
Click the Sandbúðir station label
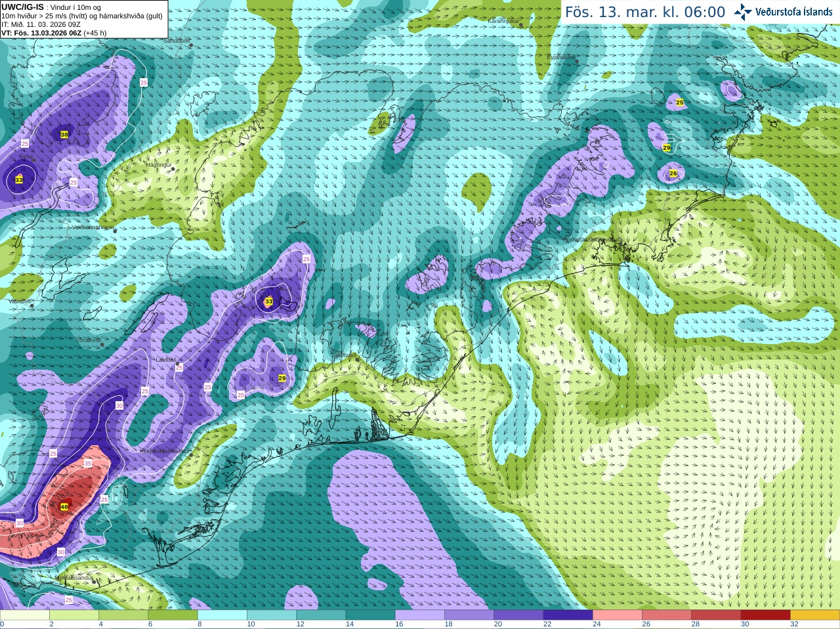tap(176, 40)
